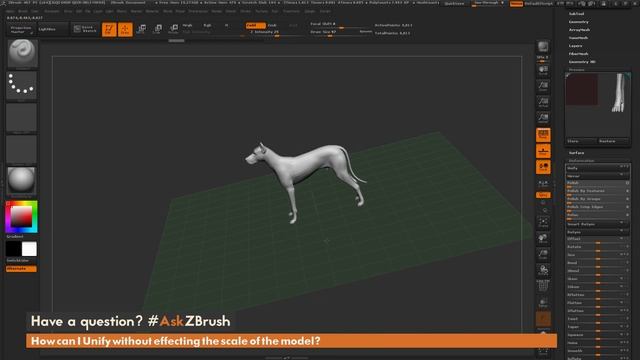Viewport: 640px width, 360px height.
Task: Click the Rotate view icon in right shelf
Action: click(543, 270)
